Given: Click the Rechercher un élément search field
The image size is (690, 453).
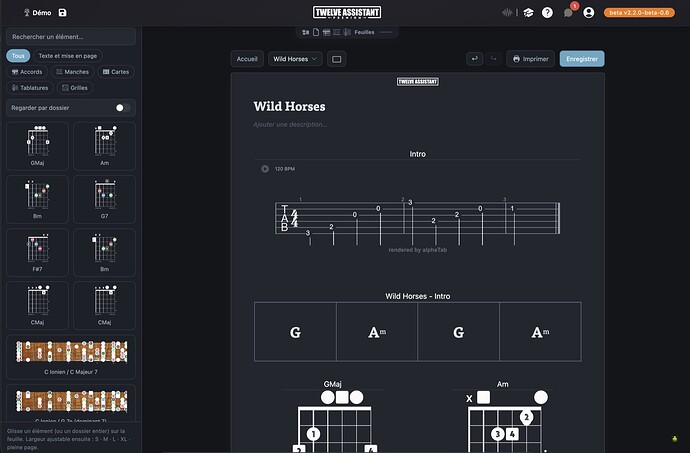Looking at the screenshot, I should pyautogui.click(x=71, y=37).
